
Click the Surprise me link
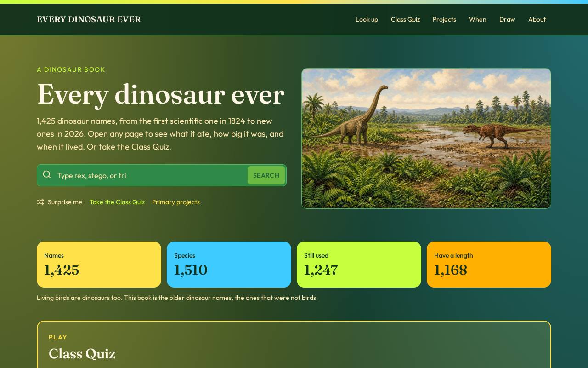[x=59, y=202]
